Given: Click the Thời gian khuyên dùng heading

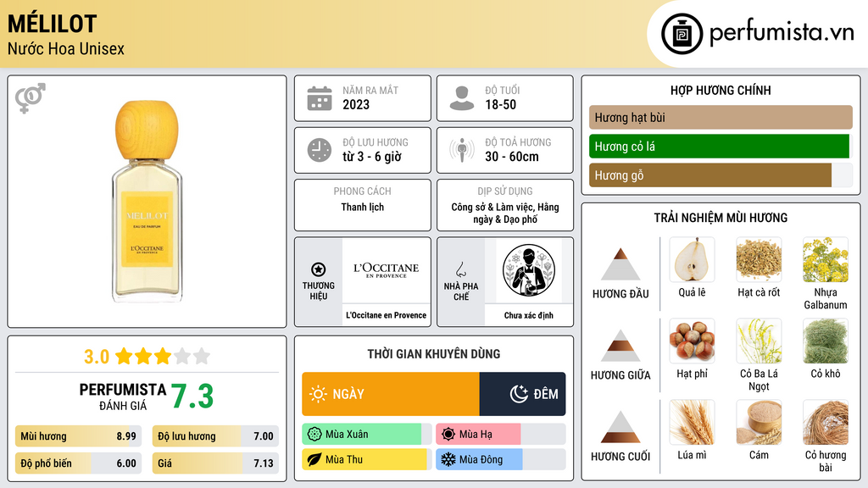Looking at the screenshot, I should pyautogui.click(x=434, y=354).
